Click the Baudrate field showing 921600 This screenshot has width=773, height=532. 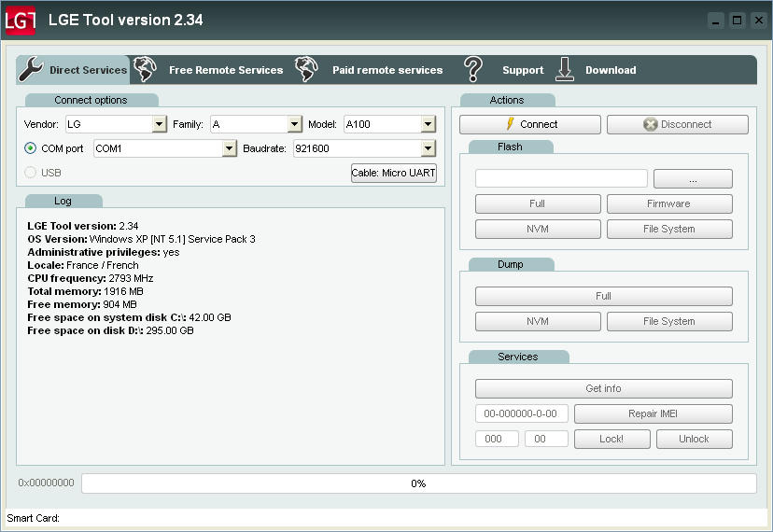pos(364,147)
